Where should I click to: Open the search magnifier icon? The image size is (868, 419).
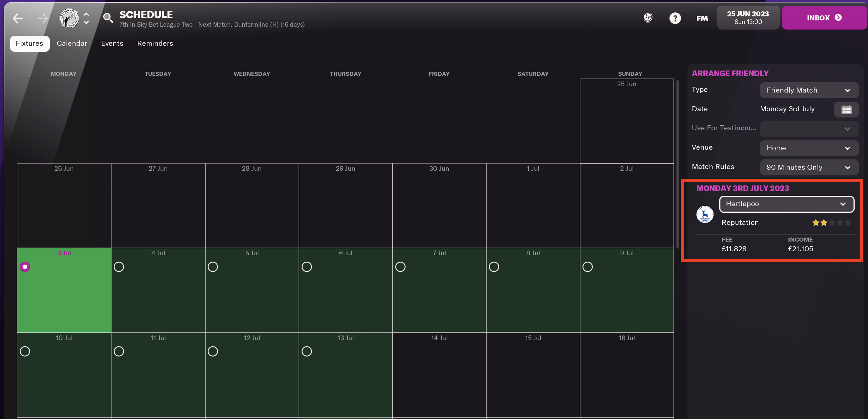click(x=108, y=18)
